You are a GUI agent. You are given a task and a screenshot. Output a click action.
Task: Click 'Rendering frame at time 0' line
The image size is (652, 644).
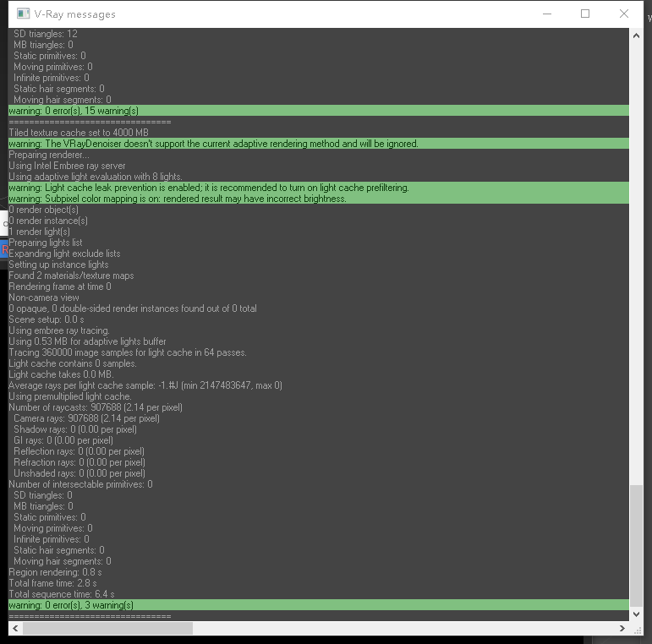pos(60,287)
